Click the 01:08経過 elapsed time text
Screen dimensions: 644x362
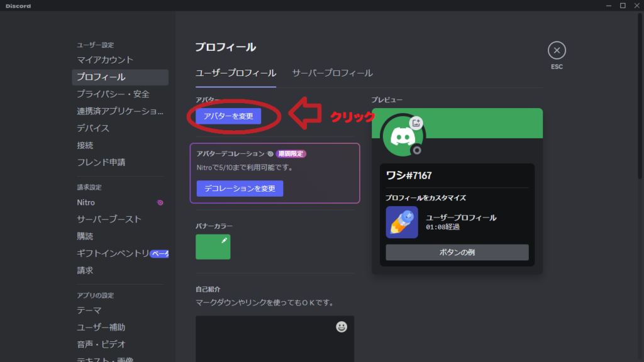443,228
